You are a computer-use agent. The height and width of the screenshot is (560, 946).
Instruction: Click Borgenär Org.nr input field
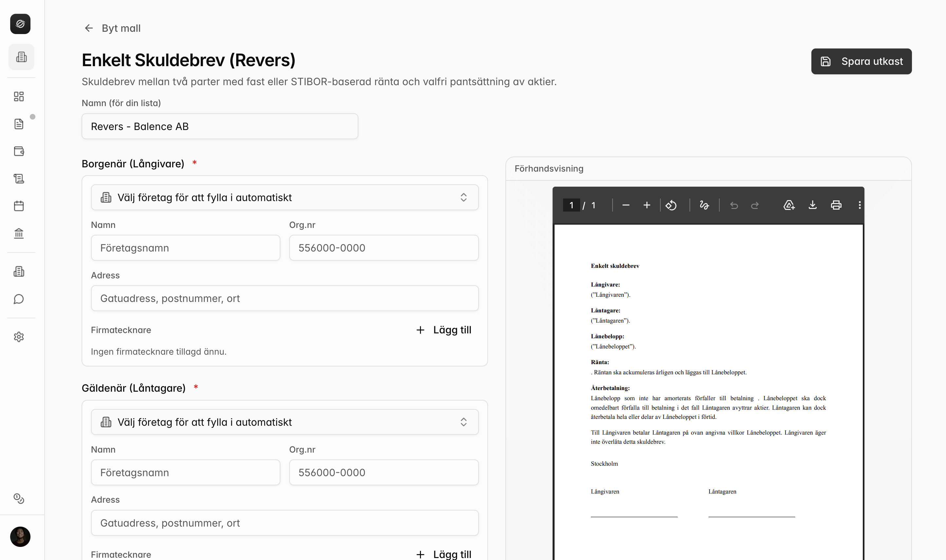coord(384,248)
